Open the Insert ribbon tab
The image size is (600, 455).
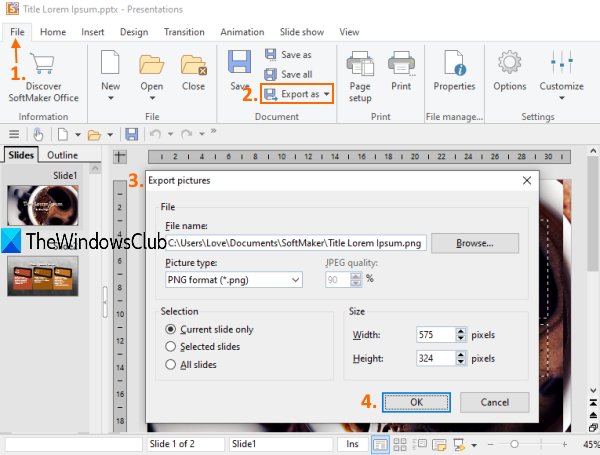pyautogui.click(x=93, y=32)
